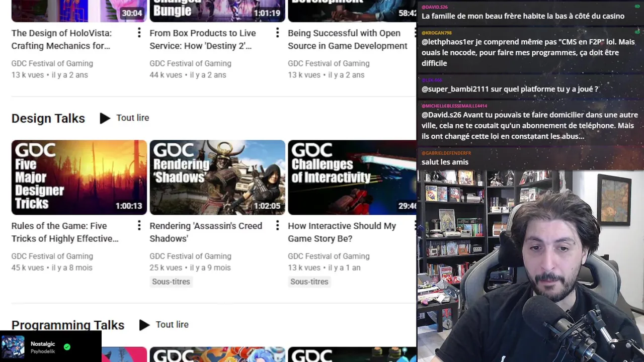Click '25 k vues • il y a 9 mois' text

coord(190,267)
